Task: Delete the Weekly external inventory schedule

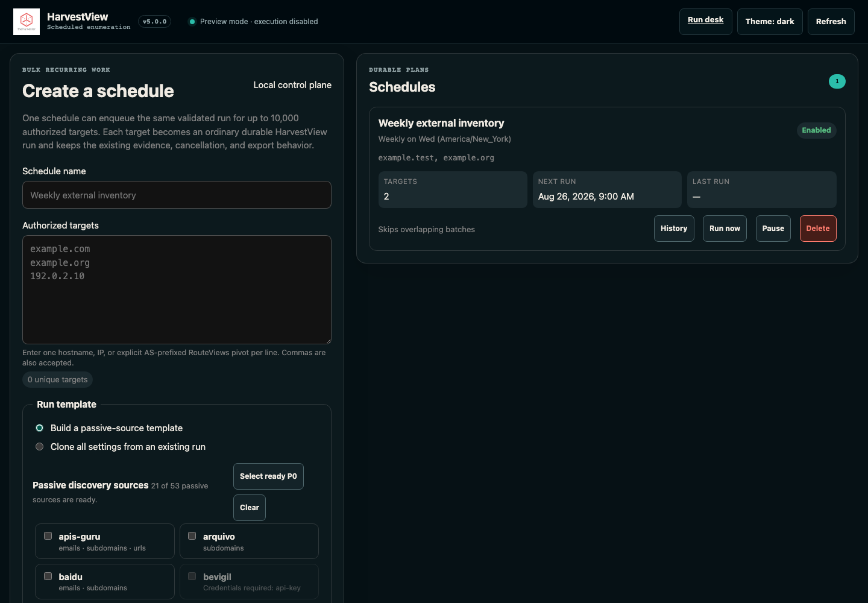Action: (818, 229)
